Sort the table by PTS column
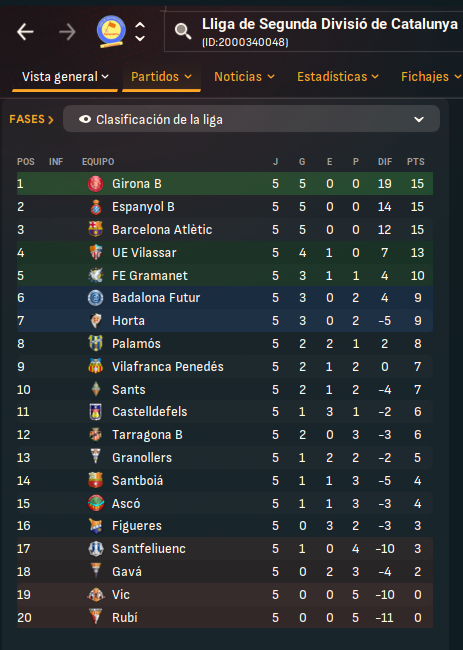The width and height of the screenshot is (463, 650). point(415,162)
